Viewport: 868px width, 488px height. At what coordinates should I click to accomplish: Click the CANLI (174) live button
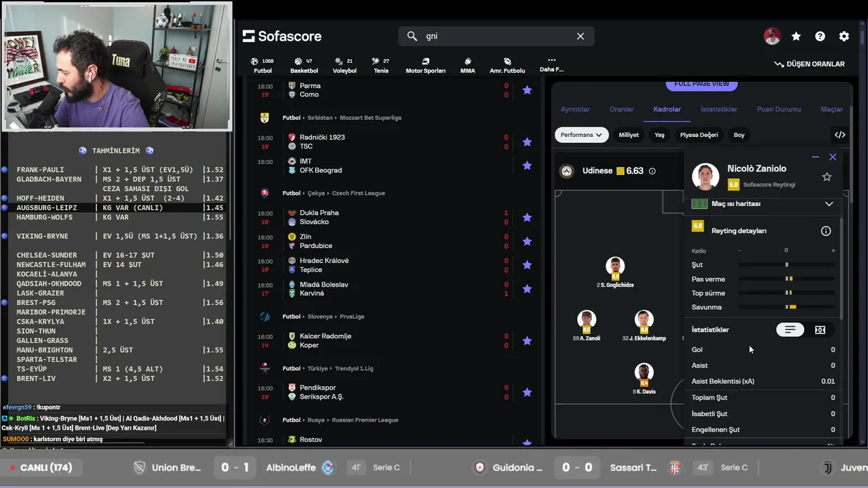pos(41,468)
